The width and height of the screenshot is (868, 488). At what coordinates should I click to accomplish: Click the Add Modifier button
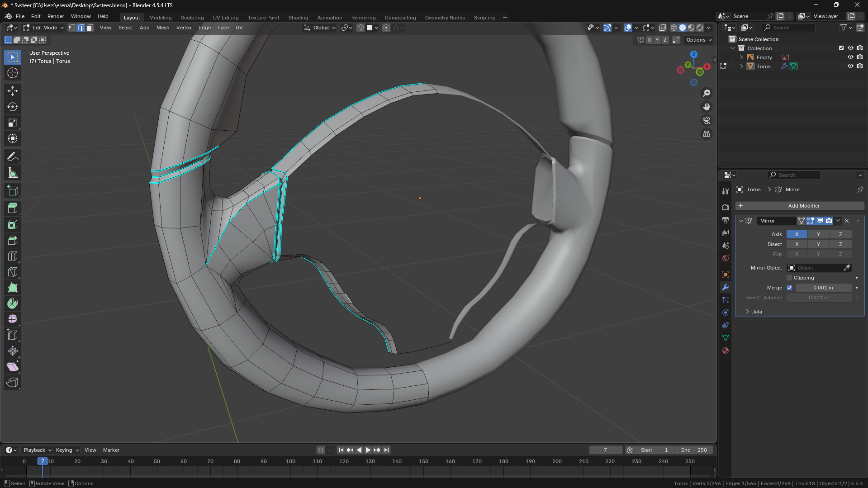pos(800,206)
